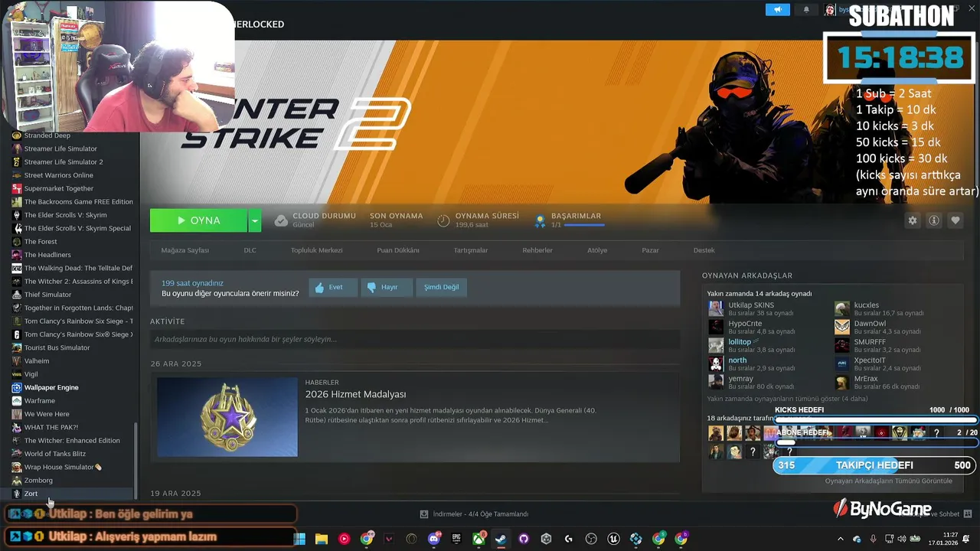Open the Mağaza Sayfası tab
Viewport: 980px width, 551px height.
coord(185,250)
